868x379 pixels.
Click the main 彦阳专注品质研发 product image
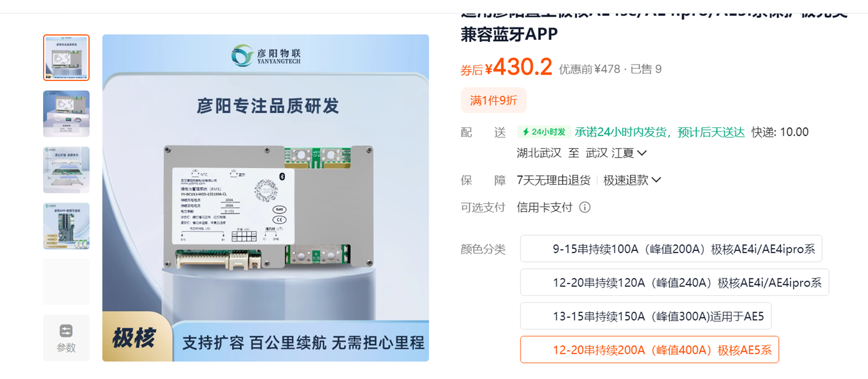(265, 198)
